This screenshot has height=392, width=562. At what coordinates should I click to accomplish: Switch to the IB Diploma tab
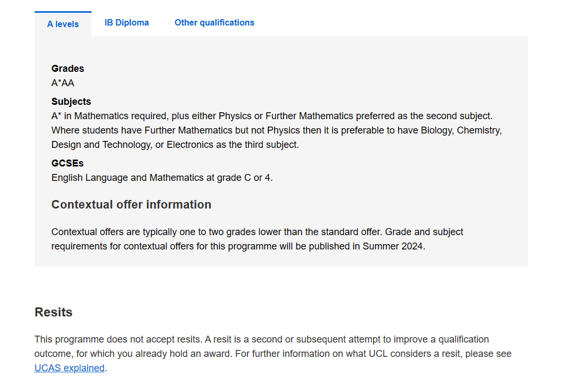click(127, 22)
